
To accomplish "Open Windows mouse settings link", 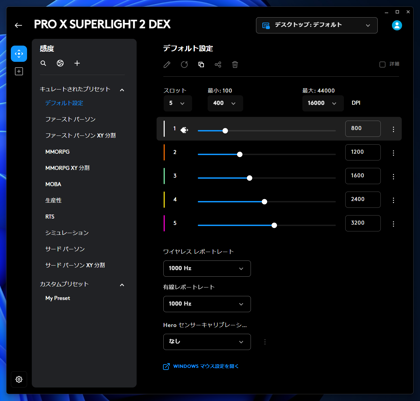I will point(206,366).
